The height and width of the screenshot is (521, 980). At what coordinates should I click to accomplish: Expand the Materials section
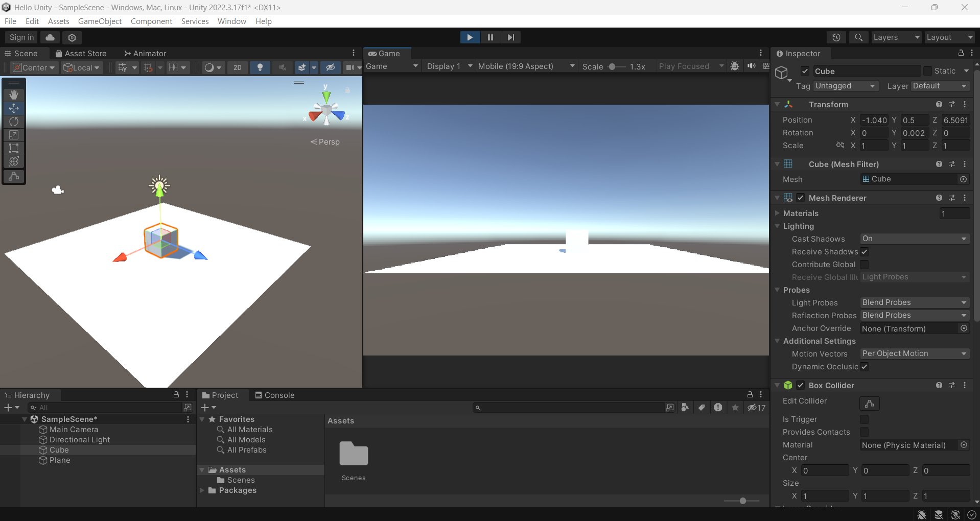click(x=778, y=213)
